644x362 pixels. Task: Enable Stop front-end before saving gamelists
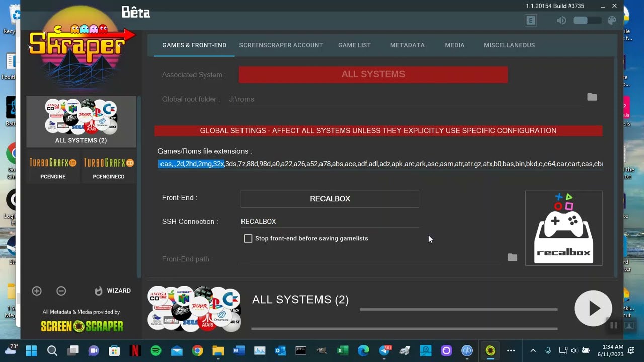coord(248,239)
